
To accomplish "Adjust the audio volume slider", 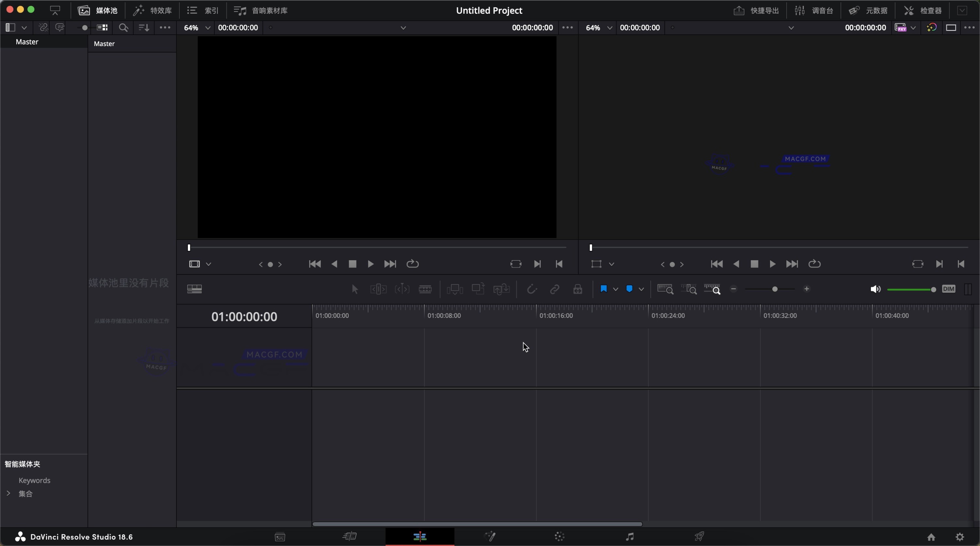I will [x=933, y=289].
